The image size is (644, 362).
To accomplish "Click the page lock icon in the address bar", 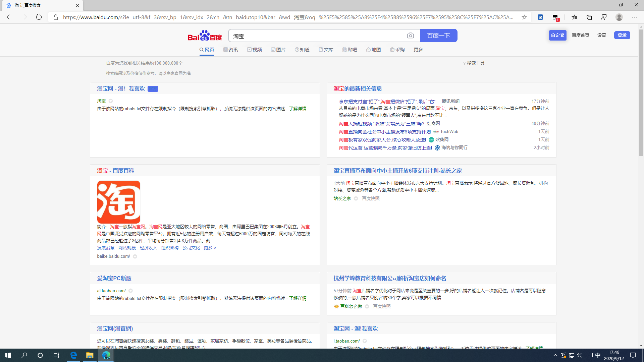I will tap(56, 17).
